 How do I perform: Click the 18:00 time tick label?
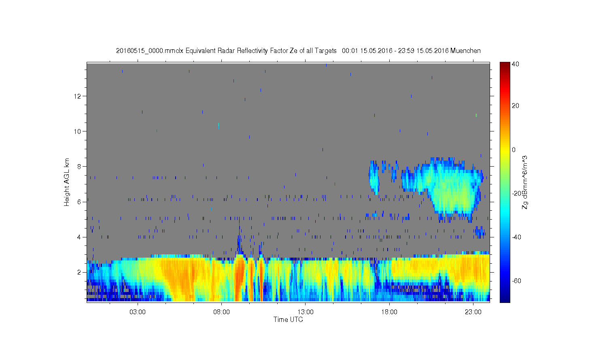(389, 312)
